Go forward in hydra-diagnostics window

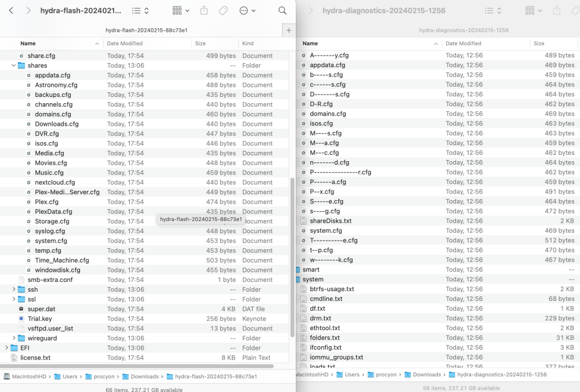click(310, 10)
